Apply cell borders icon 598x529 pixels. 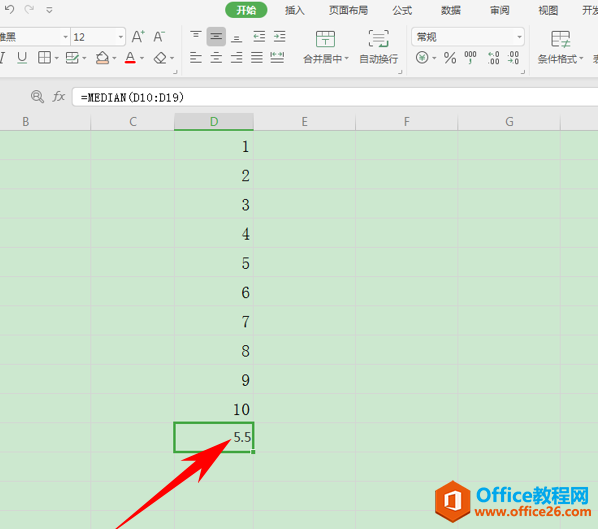pos(44,58)
